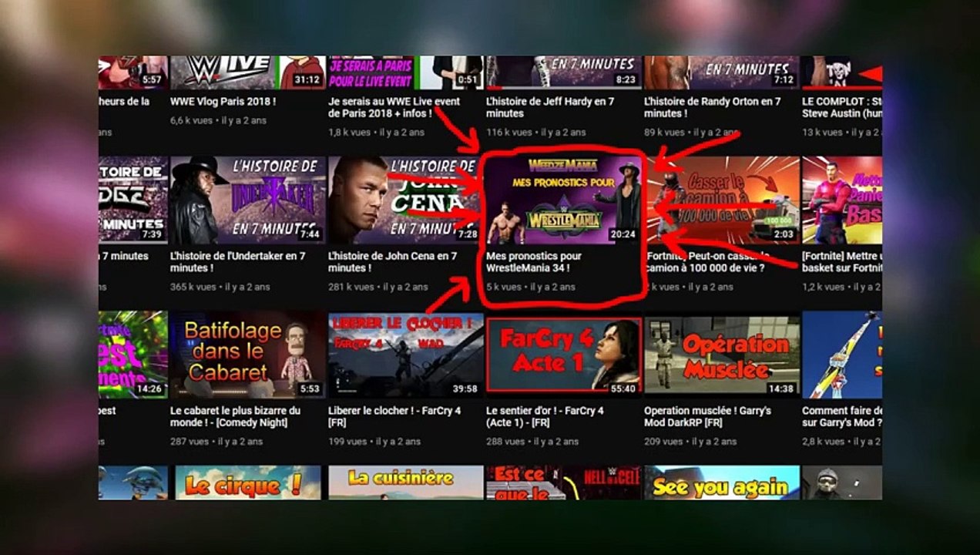Open the 'See you again' thumbnail
Screen dimensions: 980x555
click(x=721, y=483)
